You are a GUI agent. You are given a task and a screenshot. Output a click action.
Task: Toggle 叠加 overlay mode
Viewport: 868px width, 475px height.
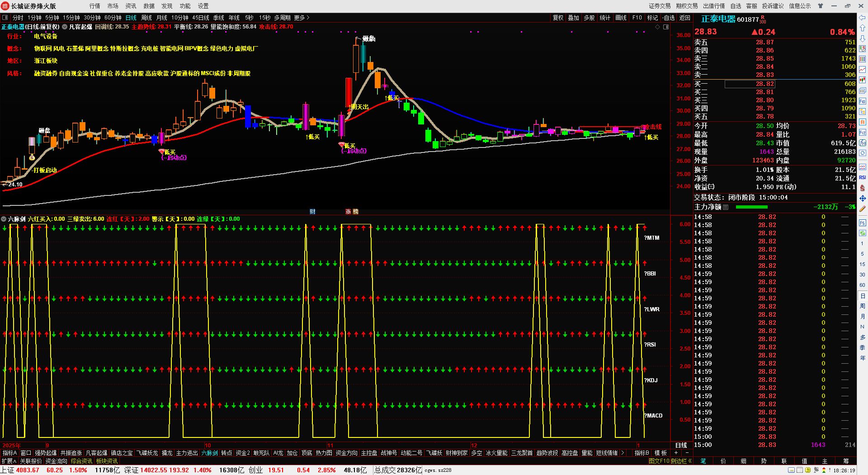point(574,18)
